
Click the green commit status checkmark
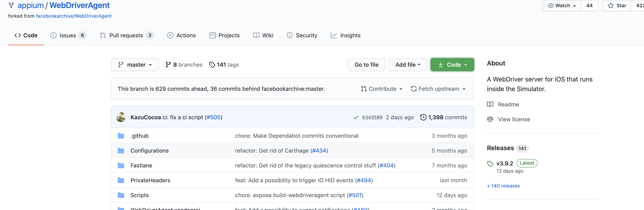click(x=356, y=117)
